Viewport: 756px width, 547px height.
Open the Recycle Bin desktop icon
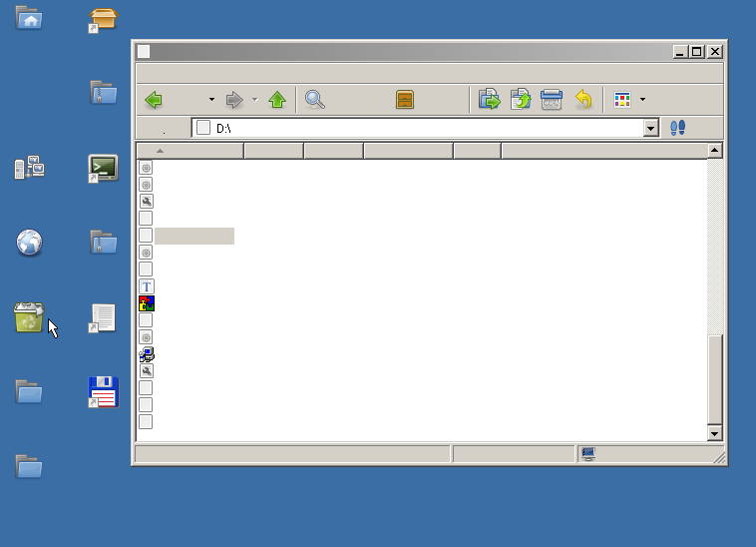(x=29, y=318)
